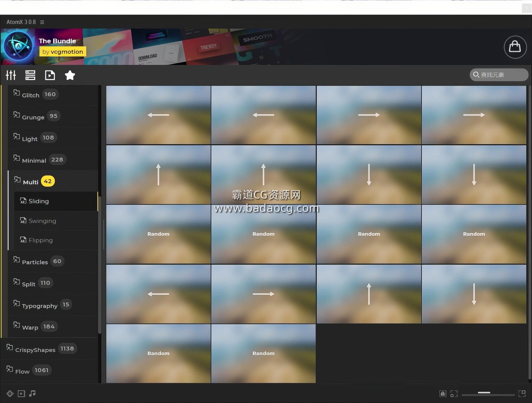Expand the Warp category
Viewport: 532px width, 403px height.
coord(53,327)
